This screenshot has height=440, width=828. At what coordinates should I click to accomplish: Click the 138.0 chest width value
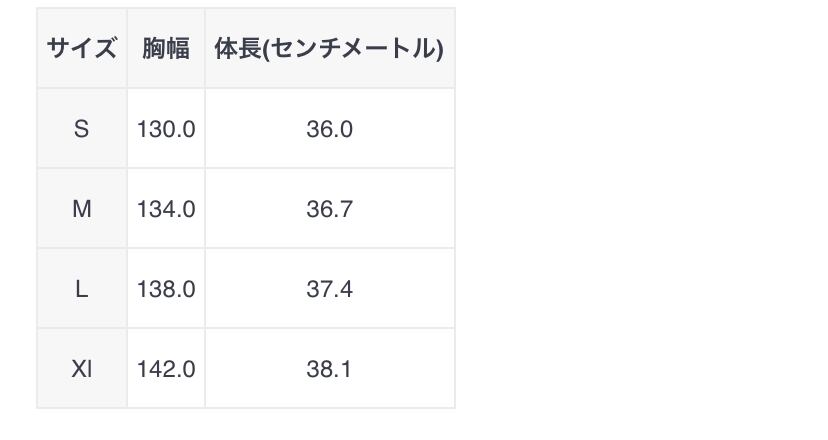click(166, 289)
